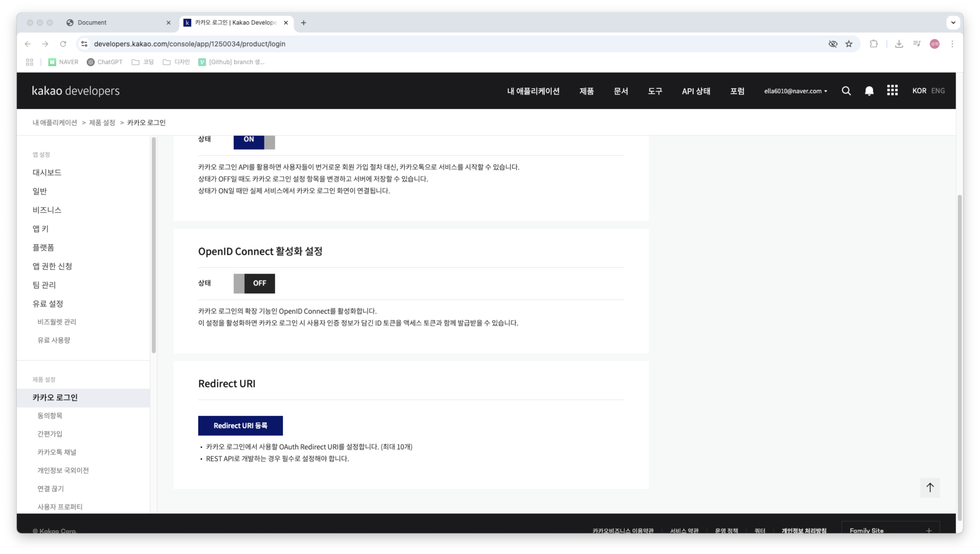Open the tab search chevron dropdown
Image resolution: width=980 pixels, height=554 pixels.
[x=953, y=22]
